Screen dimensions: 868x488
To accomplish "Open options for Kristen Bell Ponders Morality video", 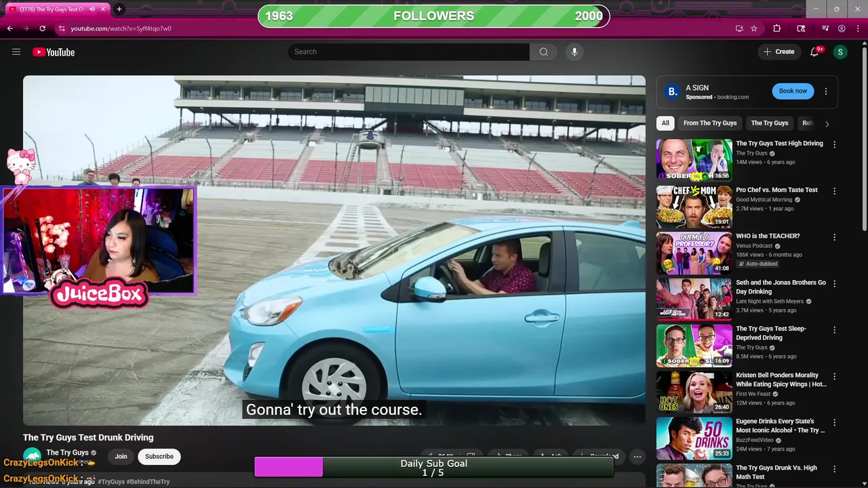I will [x=834, y=376].
